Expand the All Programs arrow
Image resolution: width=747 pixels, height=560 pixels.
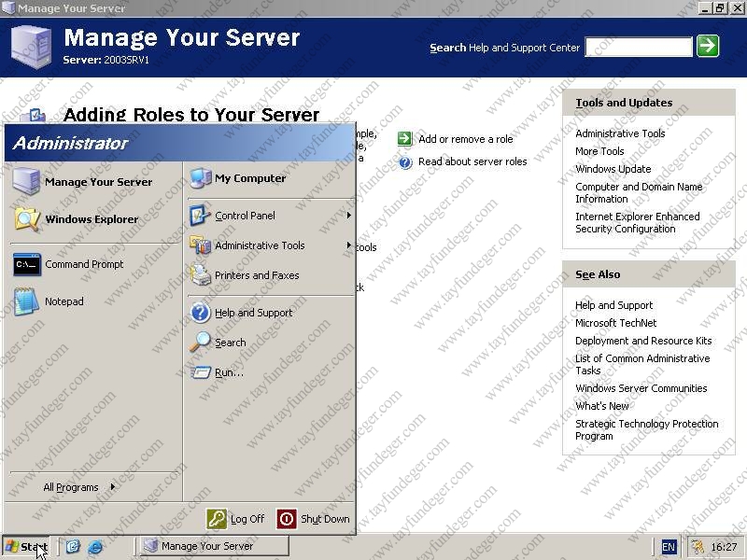click(112, 486)
